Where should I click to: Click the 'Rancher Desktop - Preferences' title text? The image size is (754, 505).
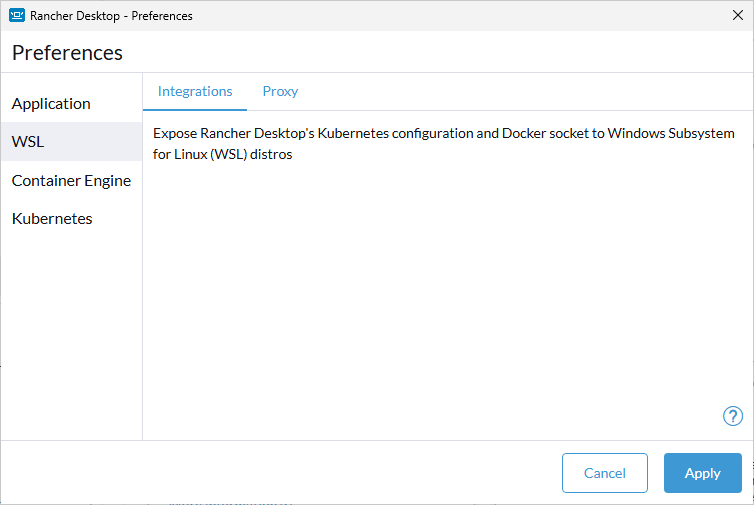pos(111,15)
